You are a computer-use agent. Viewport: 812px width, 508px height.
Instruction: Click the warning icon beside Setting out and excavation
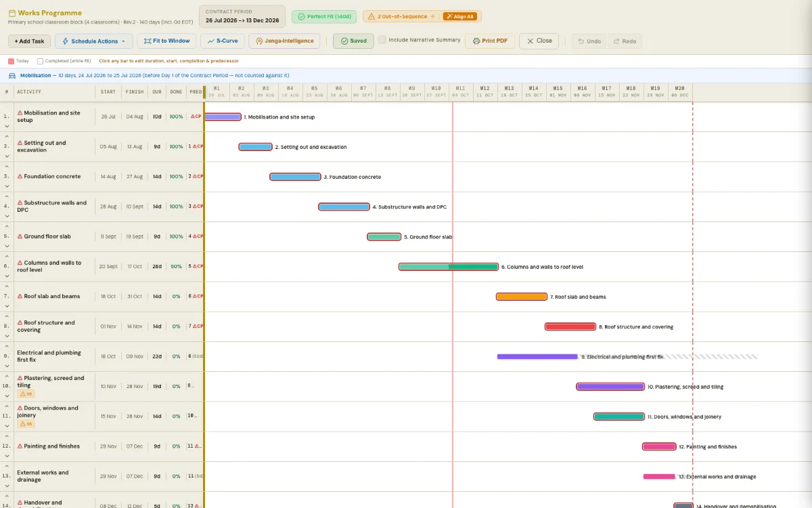20,143
